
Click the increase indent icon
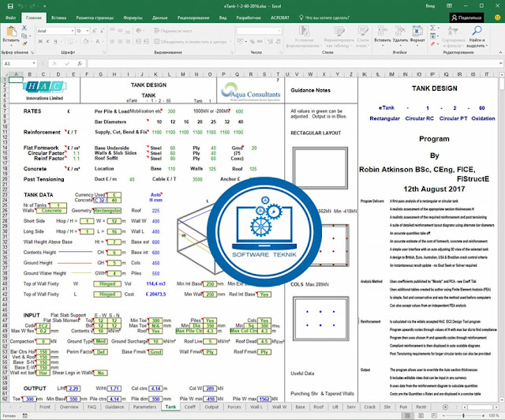click(146, 42)
